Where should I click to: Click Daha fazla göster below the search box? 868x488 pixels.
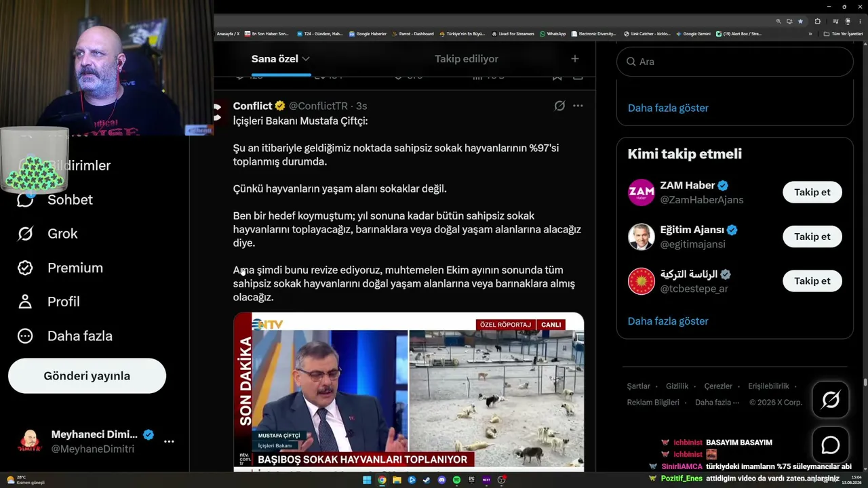click(x=668, y=108)
